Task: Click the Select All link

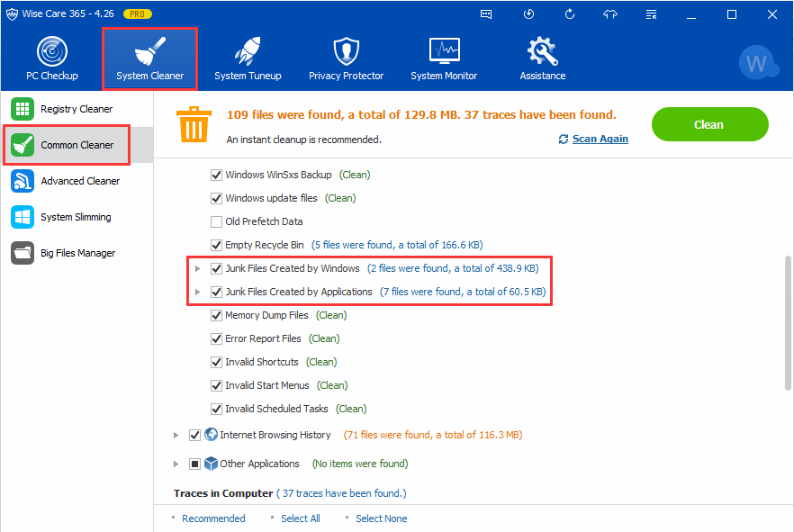Action: click(x=301, y=518)
